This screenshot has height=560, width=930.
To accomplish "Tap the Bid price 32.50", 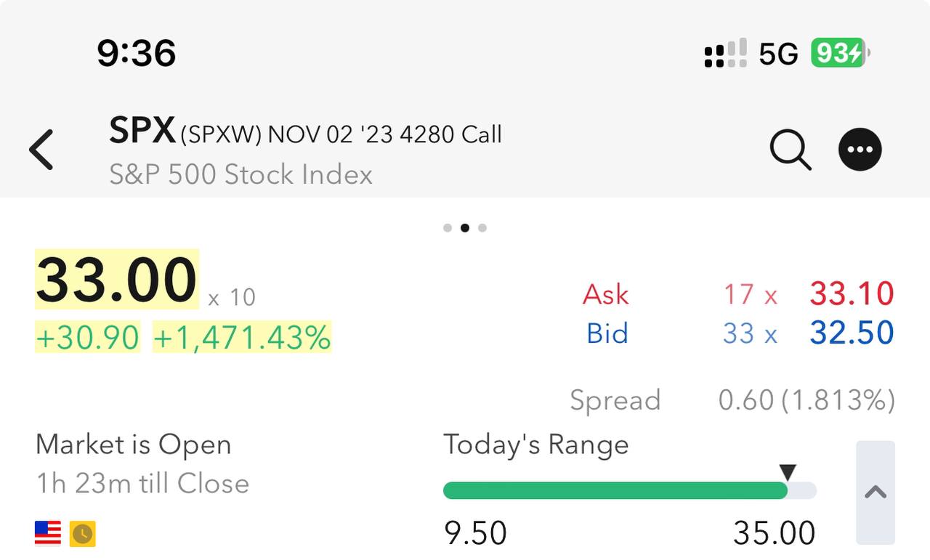I will (x=852, y=333).
